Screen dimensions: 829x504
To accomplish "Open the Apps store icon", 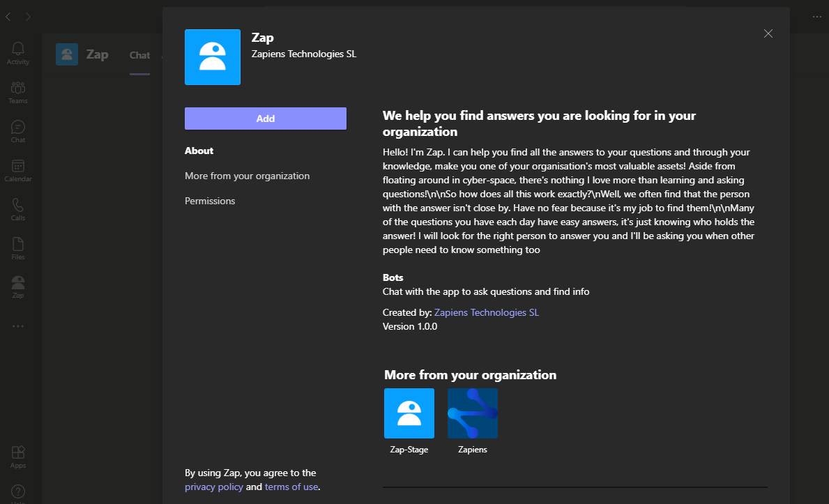I will [18, 457].
